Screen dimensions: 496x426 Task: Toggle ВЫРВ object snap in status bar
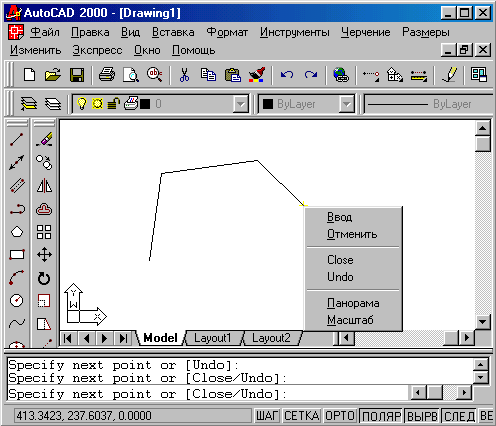422,416
